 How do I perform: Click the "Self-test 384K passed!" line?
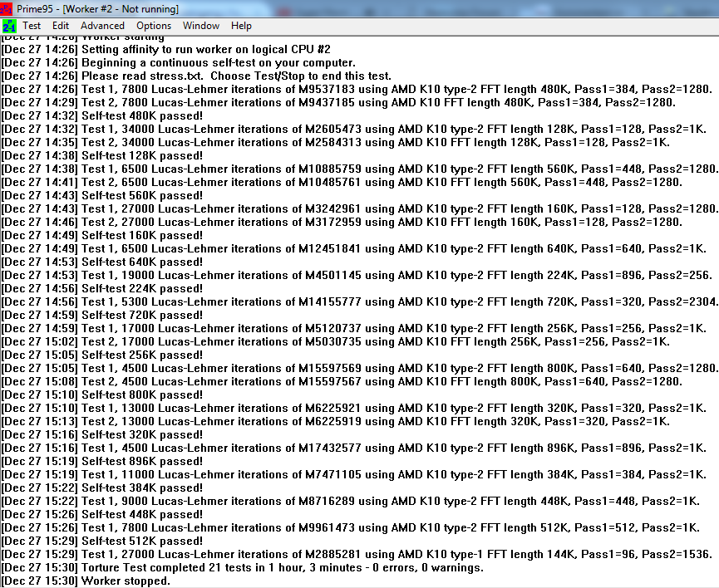101,488
